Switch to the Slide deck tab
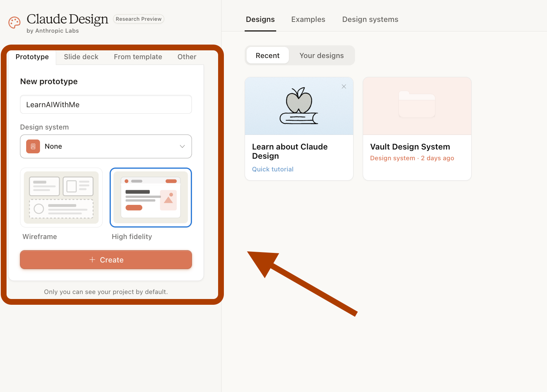Viewport: 547px width, 392px height. 81,57
